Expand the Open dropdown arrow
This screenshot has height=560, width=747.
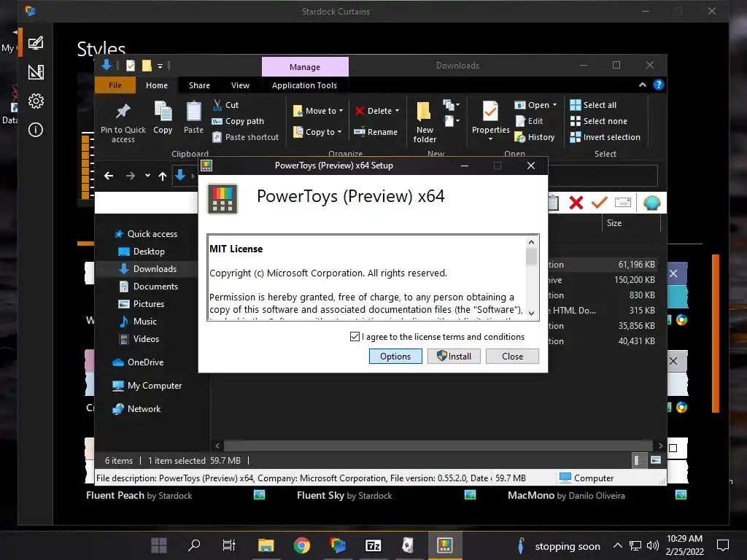pyautogui.click(x=554, y=105)
